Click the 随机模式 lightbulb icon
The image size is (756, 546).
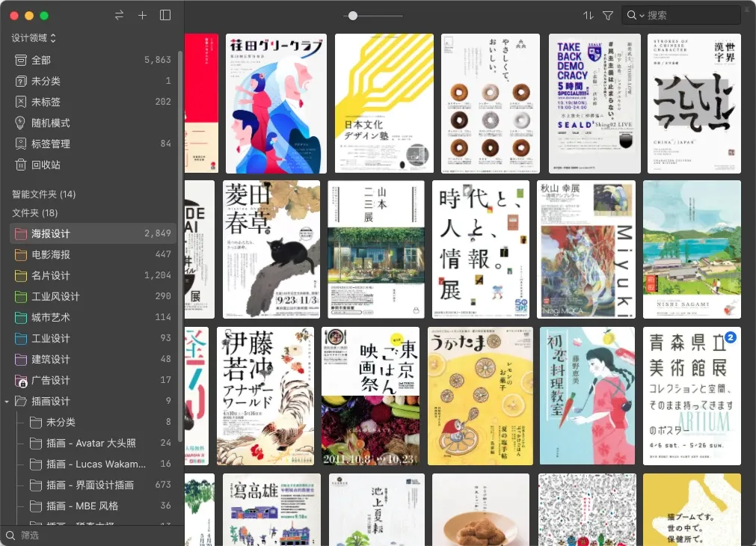click(20, 123)
